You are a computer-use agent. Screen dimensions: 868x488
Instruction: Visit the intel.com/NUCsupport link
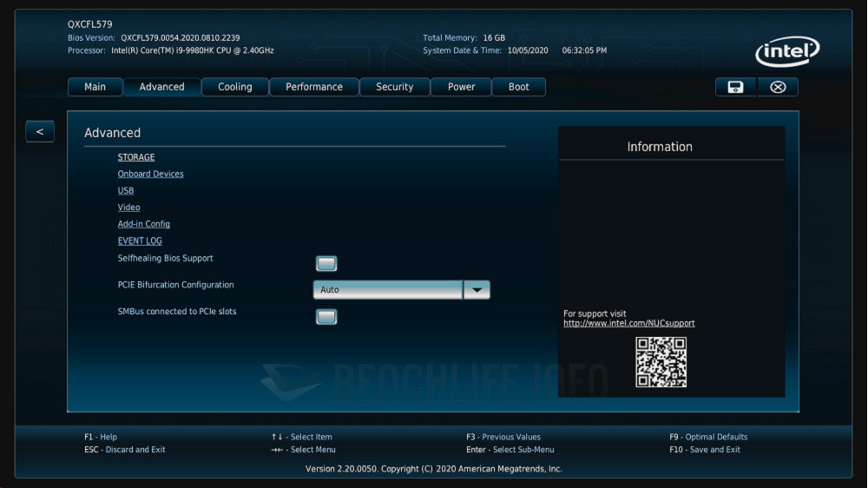tap(628, 324)
